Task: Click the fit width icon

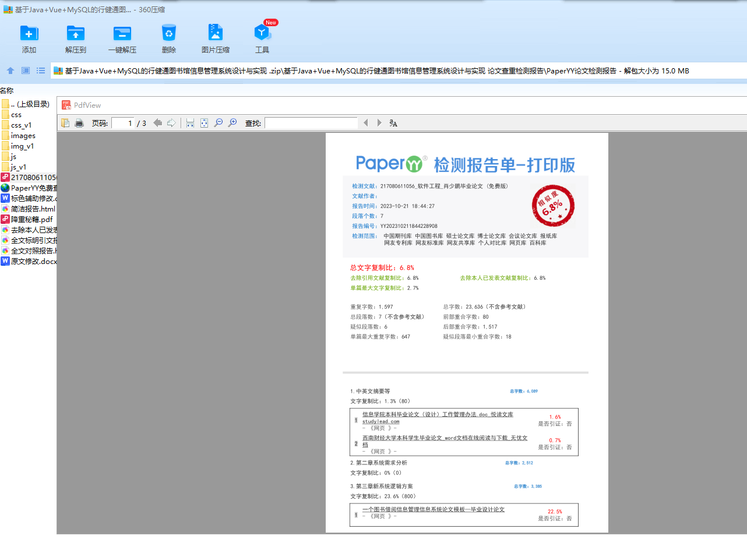Action: (190, 123)
